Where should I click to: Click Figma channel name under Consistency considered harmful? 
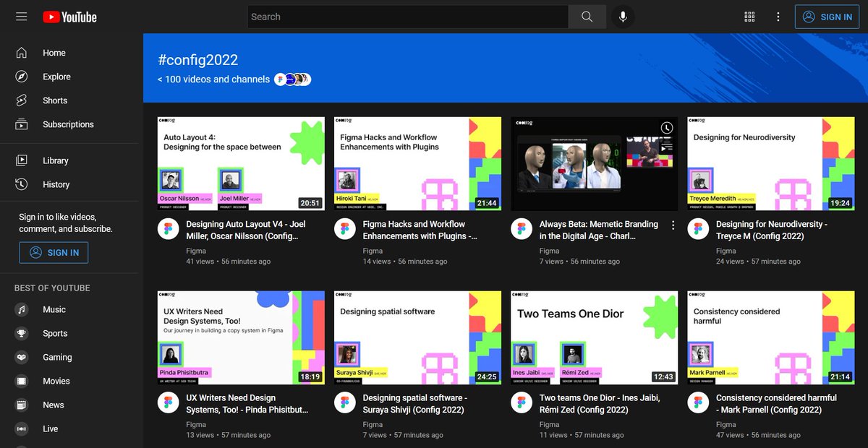pyautogui.click(x=726, y=424)
